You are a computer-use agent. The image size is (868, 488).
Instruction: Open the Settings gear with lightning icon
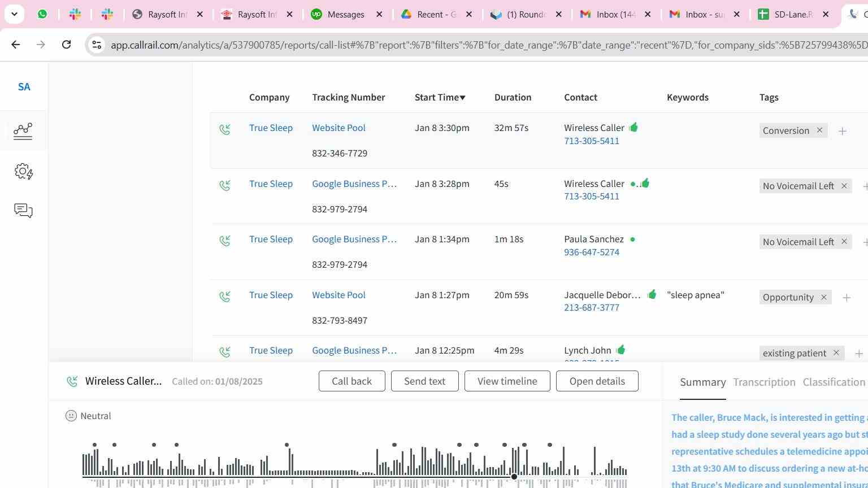[x=24, y=172]
